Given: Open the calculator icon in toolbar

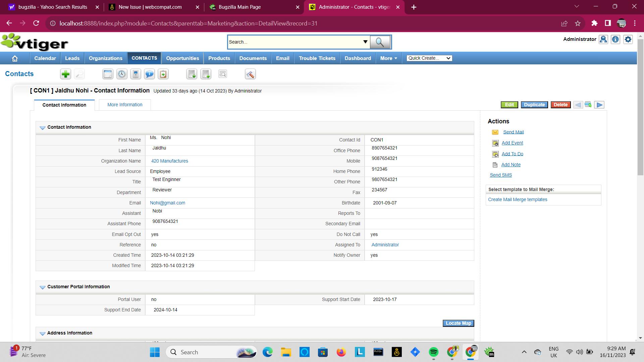Looking at the screenshot, I should pyautogui.click(x=136, y=74).
